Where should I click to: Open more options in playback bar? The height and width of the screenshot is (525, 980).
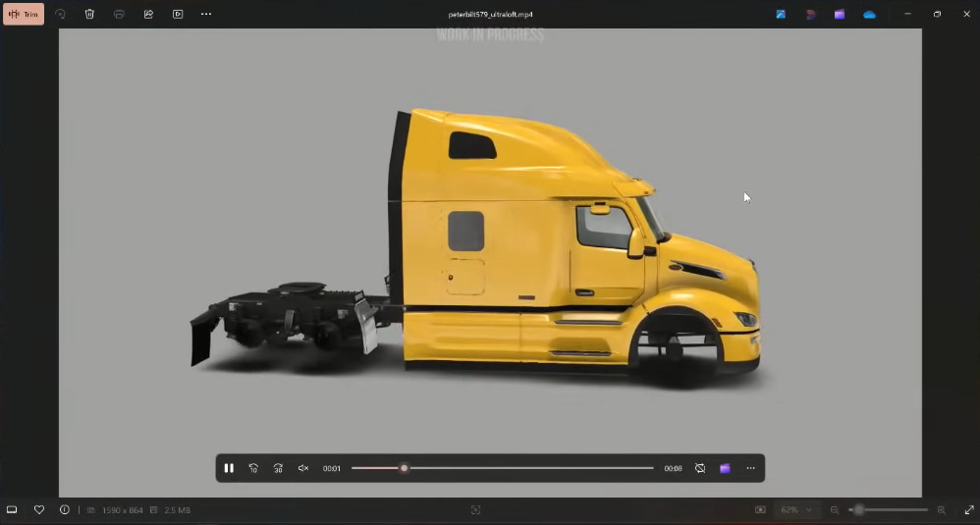(750, 468)
